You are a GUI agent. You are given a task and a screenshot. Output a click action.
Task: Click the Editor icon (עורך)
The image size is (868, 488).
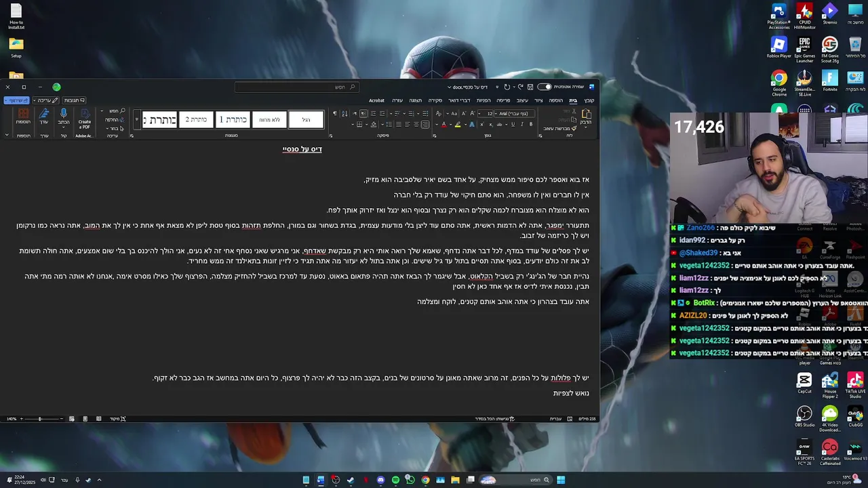tap(44, 117)
